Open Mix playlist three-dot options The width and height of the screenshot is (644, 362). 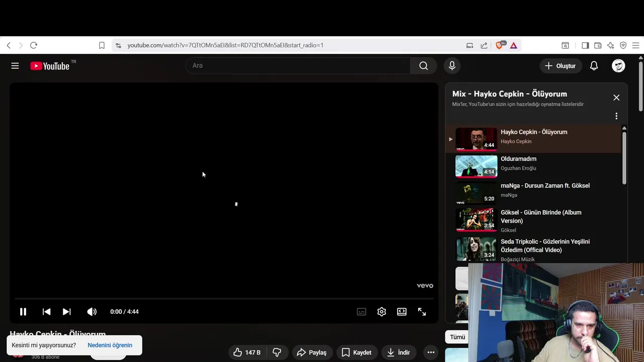[x=616, y=116]
